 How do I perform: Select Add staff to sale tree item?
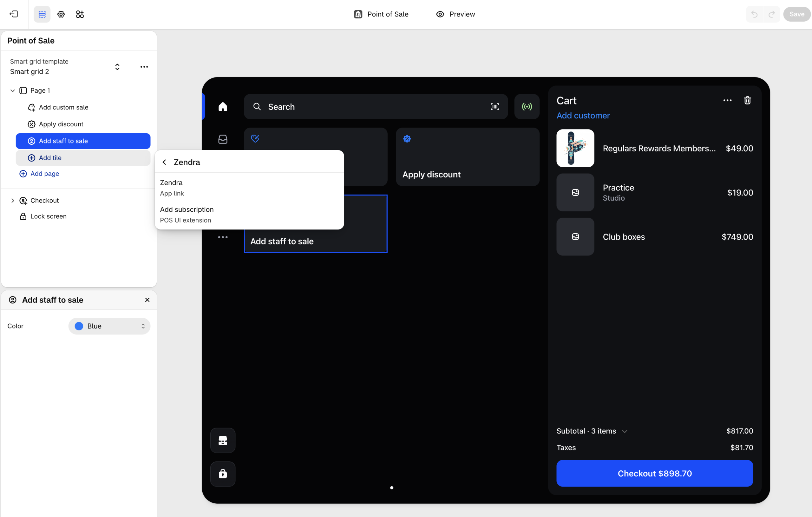pos(83,141)
